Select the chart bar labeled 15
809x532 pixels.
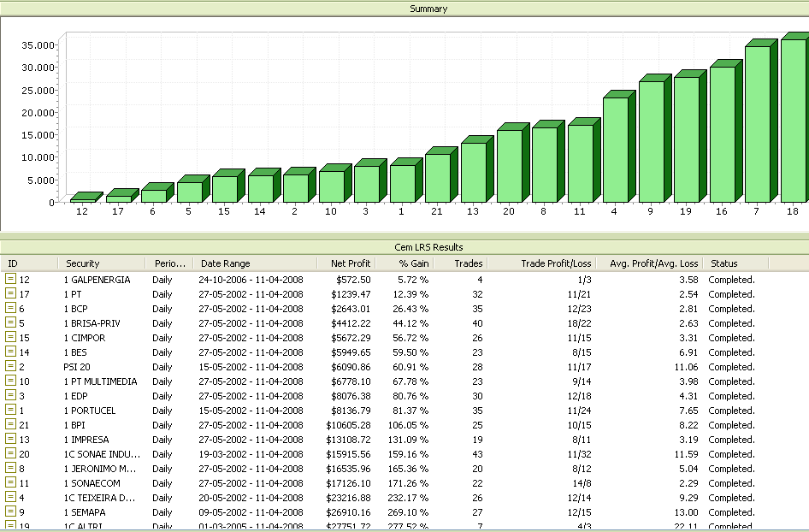(x=228, y=186)
